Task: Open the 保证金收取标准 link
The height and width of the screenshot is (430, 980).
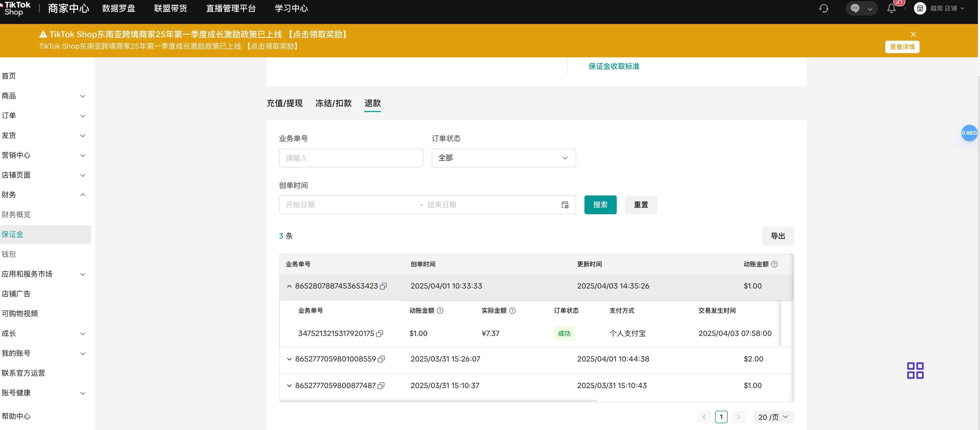Action: [614, 66]
